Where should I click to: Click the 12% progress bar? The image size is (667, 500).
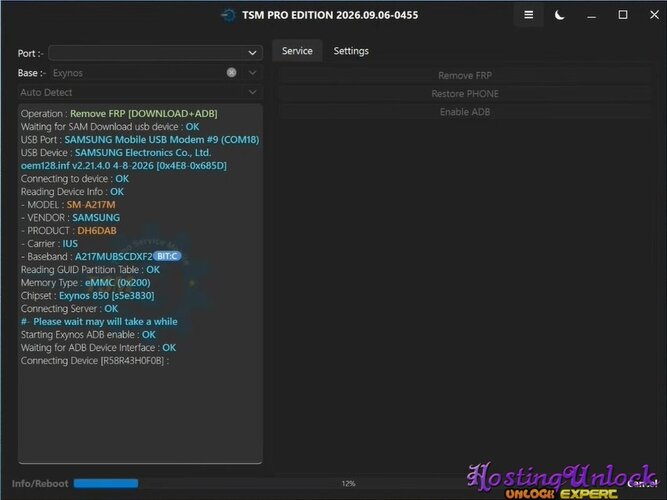point(348,483)
